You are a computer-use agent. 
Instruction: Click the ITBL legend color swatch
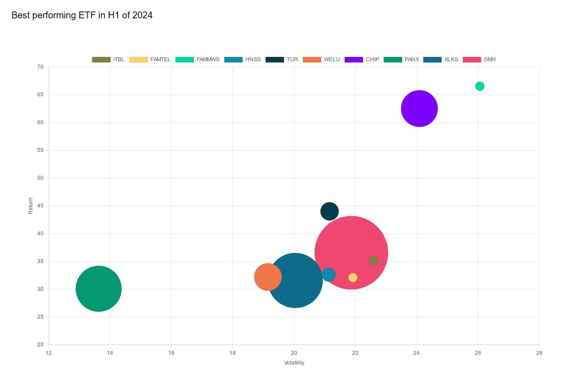101,60
